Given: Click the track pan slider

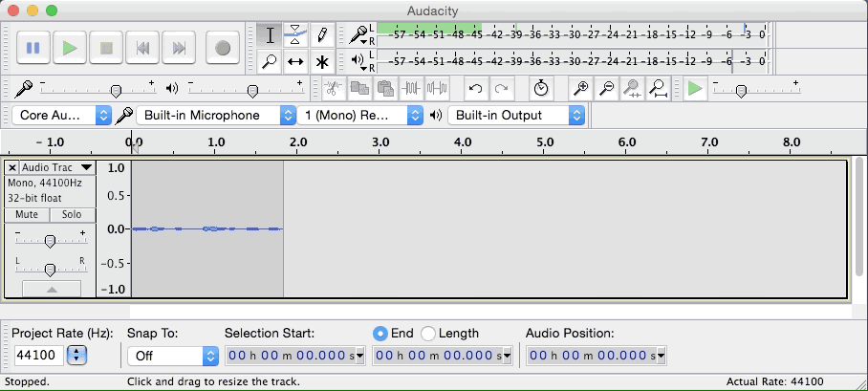Looking at the screenshot, I should point(50,270).
